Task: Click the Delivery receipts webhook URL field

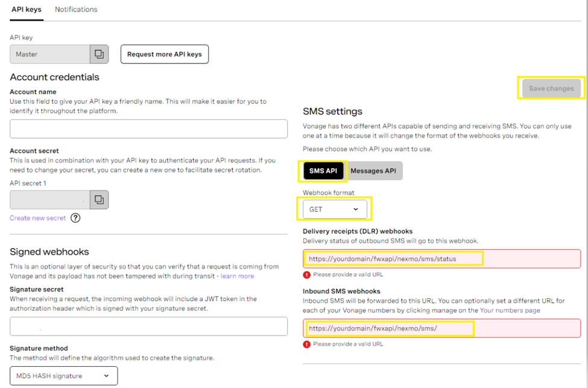Action: [x=441, y=259]
